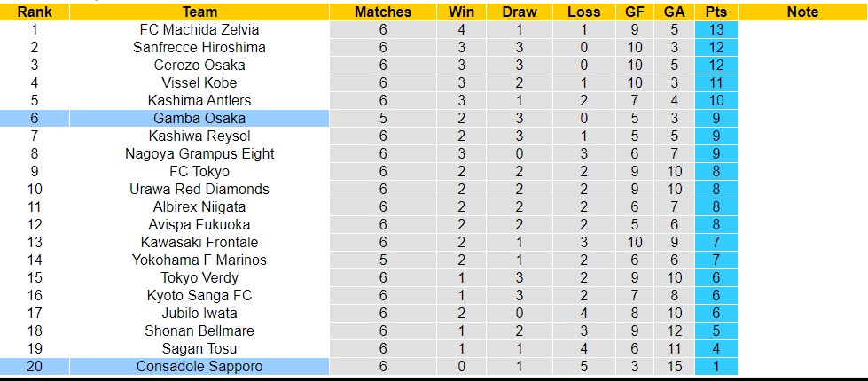Screen dimensions: 868x381
Task: Open the Sanfrecce Hiroshima team link
Action: pos(199,47)
